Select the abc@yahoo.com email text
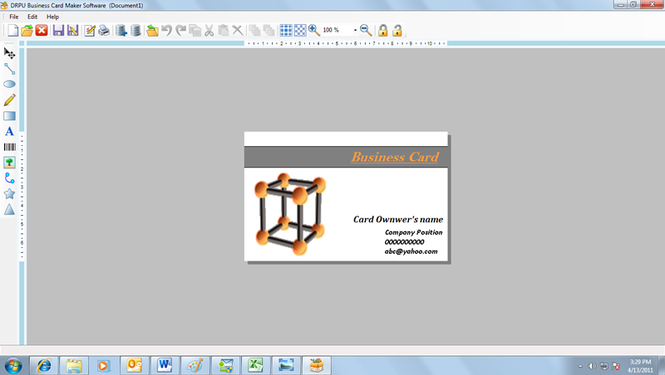The height and width of the screenshot is (375, 665). [x=411, y=252]
